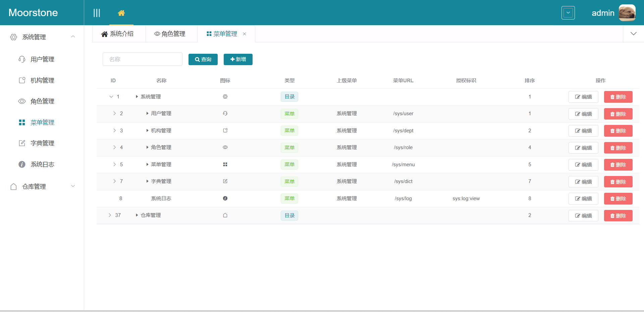Expand the 仓库管理 sidebar group
Image resolution: width=644 pixels, height=312 pixels.
(x=42, y=186)
